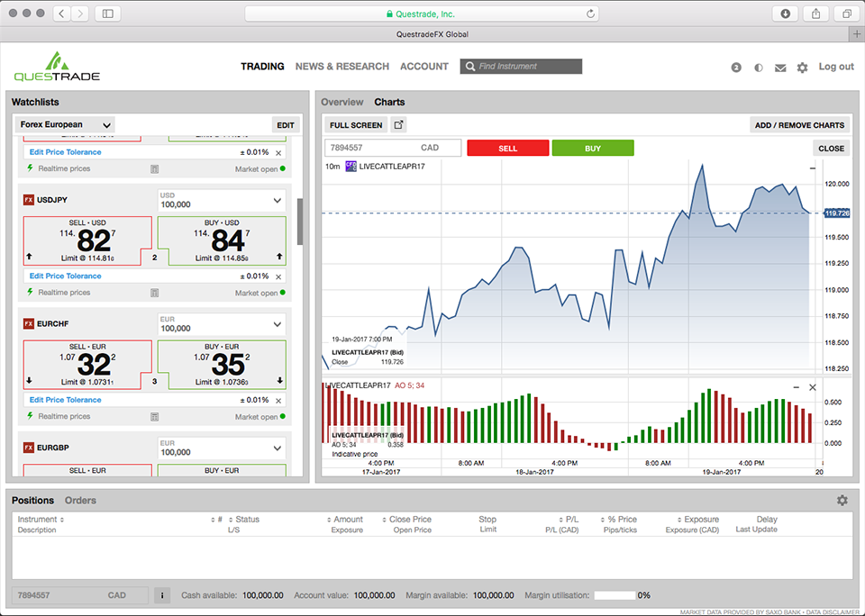Open the calculator icon under EURCHF
This screenshot has height=616, width=865.
(154, 417)
